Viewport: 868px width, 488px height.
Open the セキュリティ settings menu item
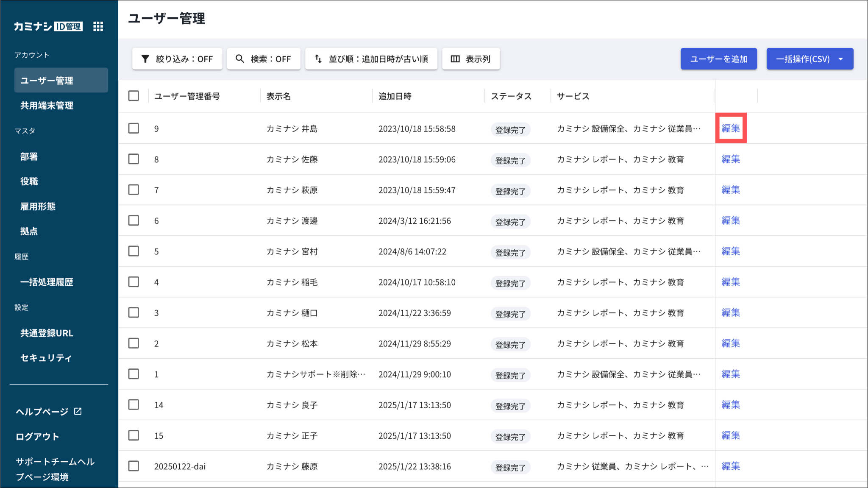46,358
